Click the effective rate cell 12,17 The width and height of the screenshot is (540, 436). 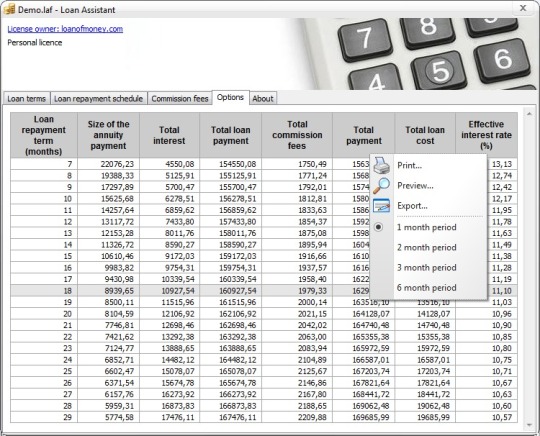[x=502, y=199]
